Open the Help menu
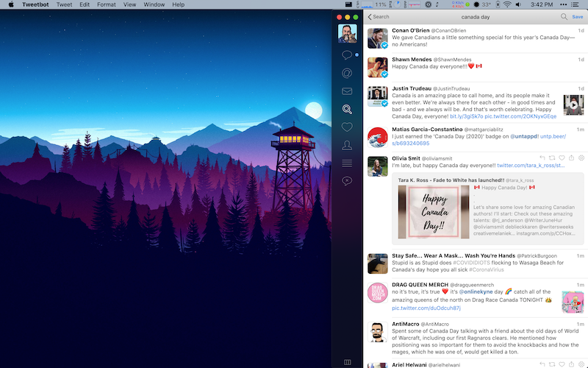Viewport: 588px width, 368px height. (x=178, y=4)
